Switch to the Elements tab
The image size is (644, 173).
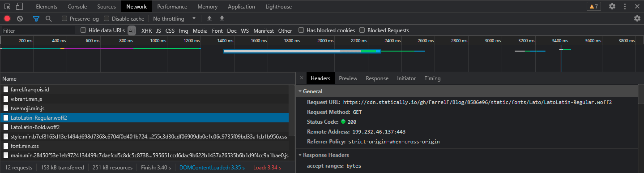pos(46,7)
